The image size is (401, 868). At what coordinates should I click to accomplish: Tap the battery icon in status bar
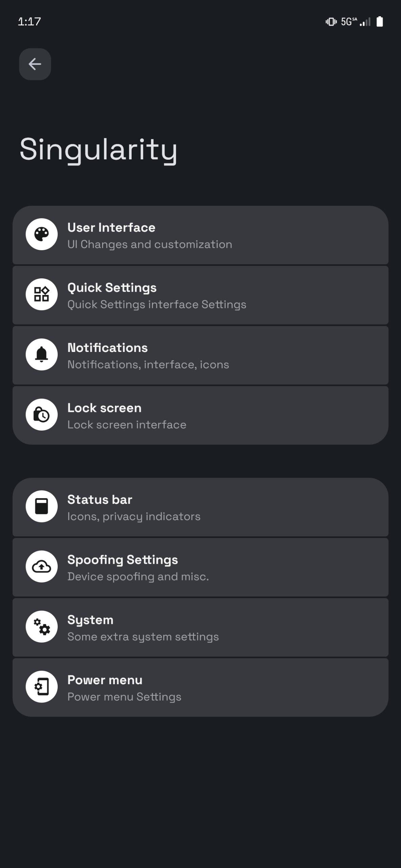point(380,22)
